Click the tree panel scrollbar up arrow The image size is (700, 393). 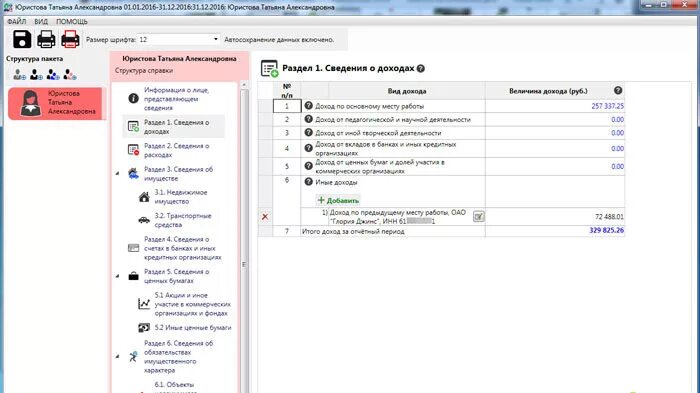click(244, 85)
